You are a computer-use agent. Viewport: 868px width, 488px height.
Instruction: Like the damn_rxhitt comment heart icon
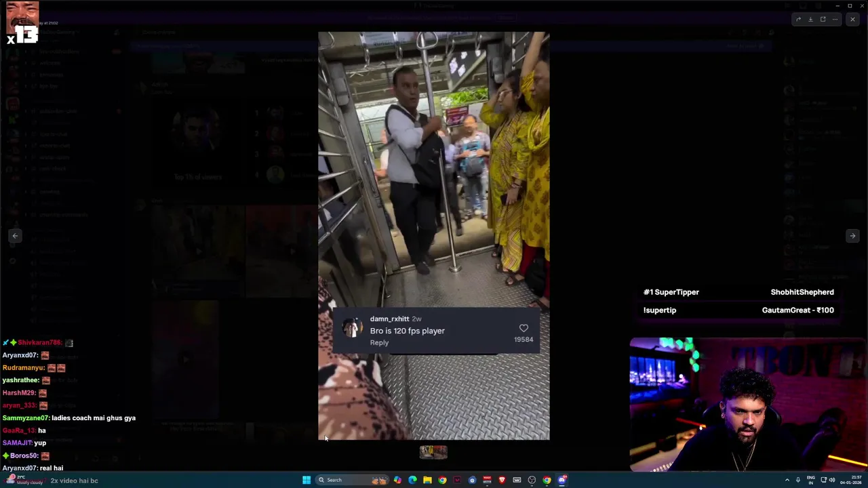click(x=524, y=328)
